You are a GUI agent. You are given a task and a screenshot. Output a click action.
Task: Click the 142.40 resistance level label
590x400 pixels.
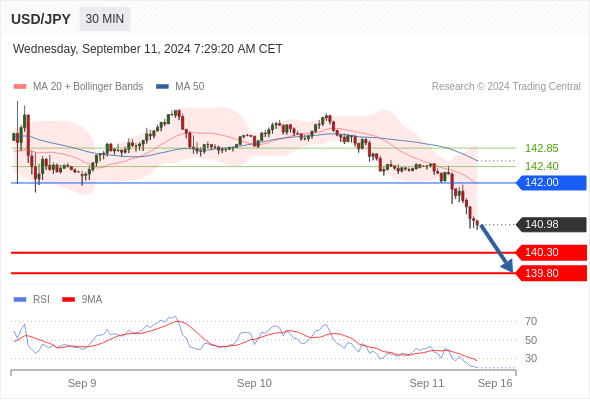[x=541, y=166]
